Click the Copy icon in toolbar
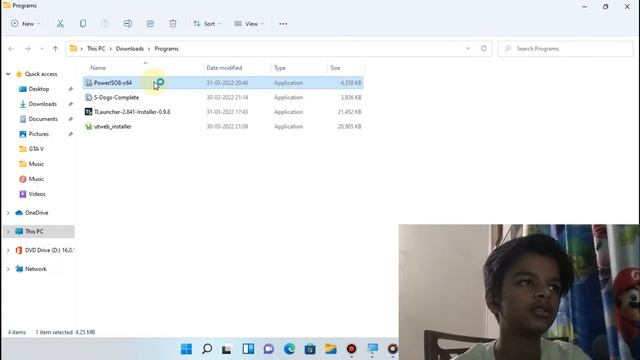The width and height of the screenshot is (640, 360). tap(83, 24)
